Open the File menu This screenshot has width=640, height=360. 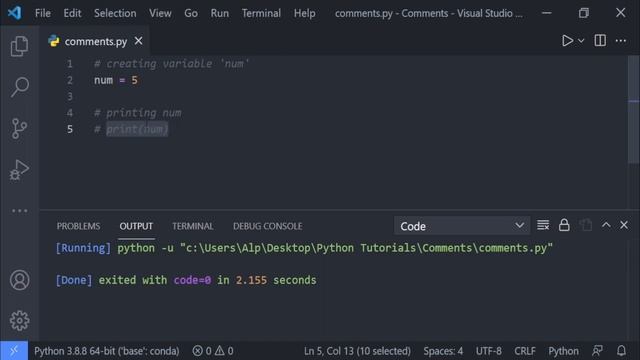click(43, 13)
